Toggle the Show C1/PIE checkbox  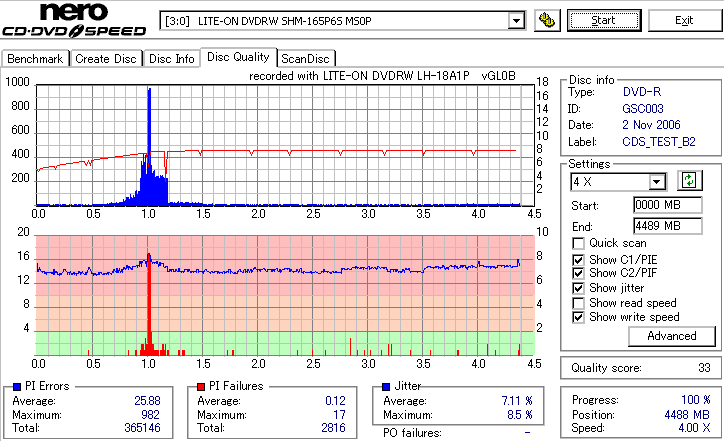click(x=578, y=260)
